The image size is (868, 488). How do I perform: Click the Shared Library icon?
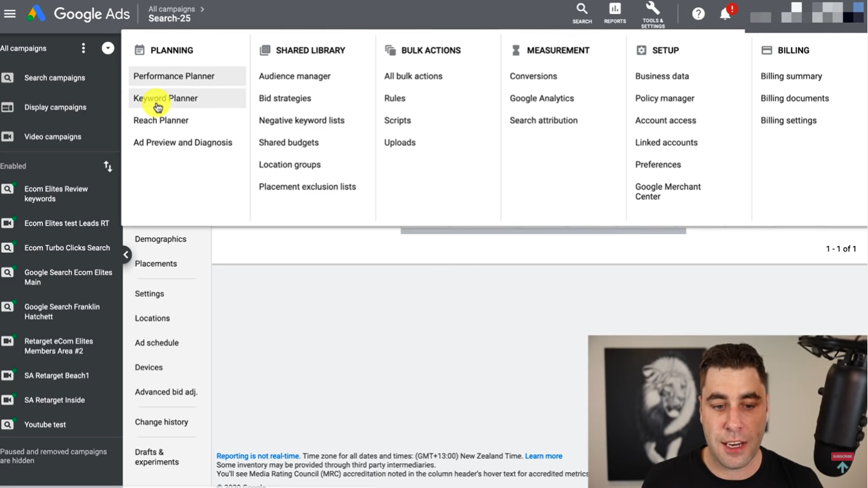[265, 50]
